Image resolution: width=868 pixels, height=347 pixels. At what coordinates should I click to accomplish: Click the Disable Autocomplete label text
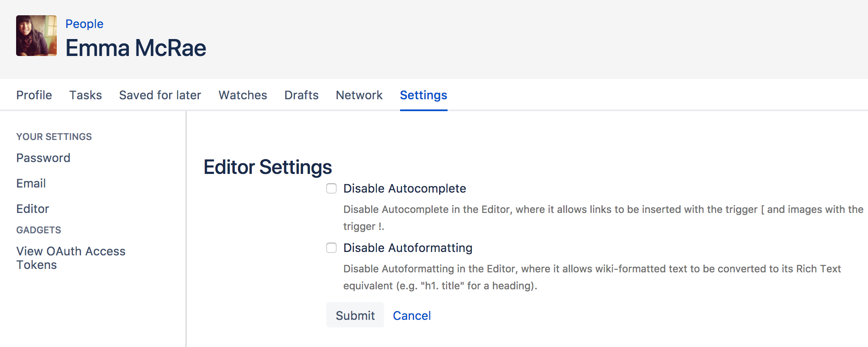404,188
